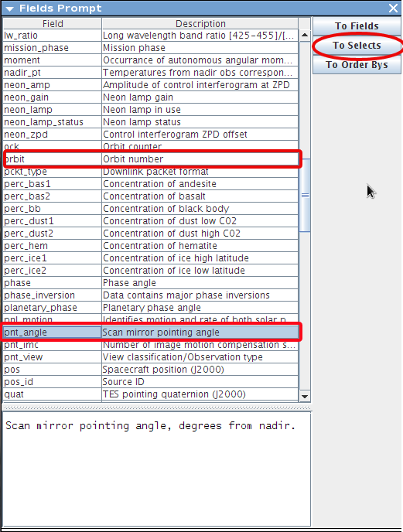Click the To Order Bys button
This screenshot has width=403, height=532.
(357, 65)
